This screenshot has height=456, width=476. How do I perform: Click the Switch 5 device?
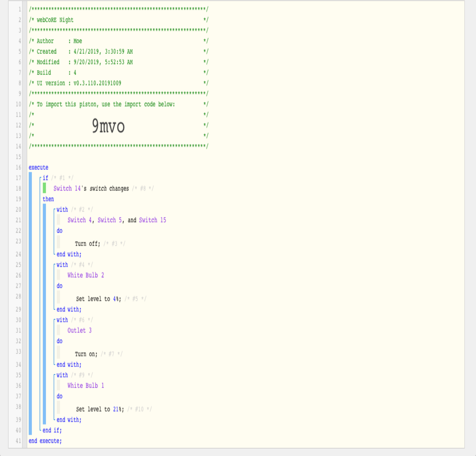[x=110, y=220]
